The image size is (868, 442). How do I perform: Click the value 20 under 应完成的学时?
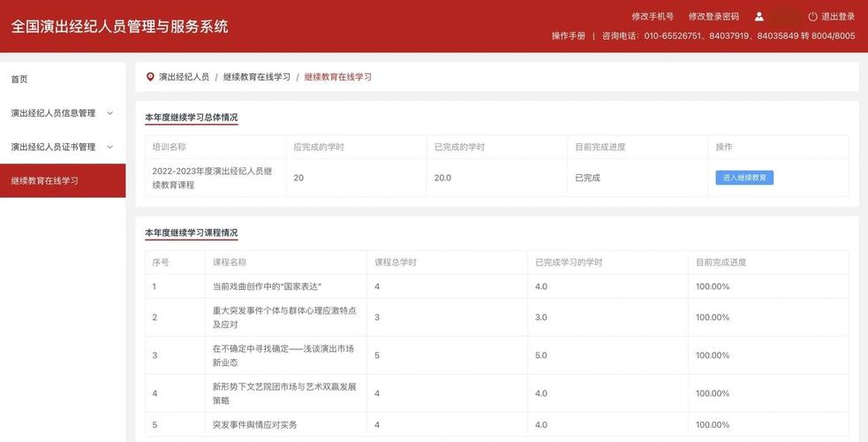coord(298,178)
